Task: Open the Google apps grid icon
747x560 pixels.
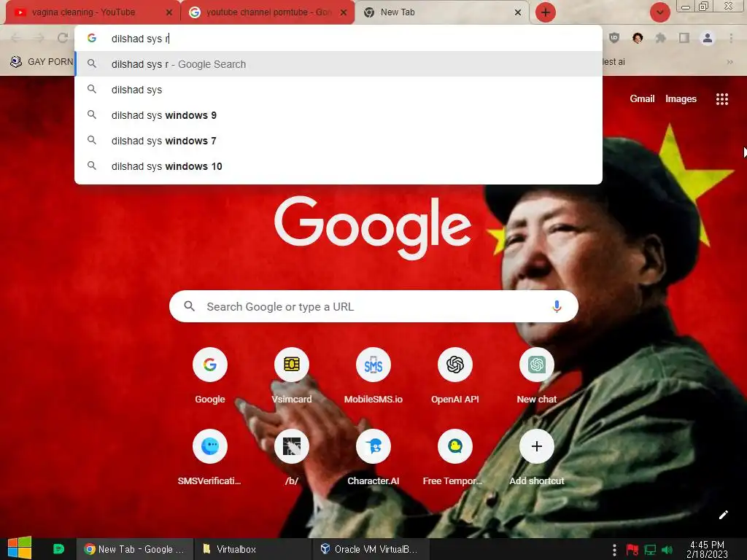Action: (x=721, y=99)
